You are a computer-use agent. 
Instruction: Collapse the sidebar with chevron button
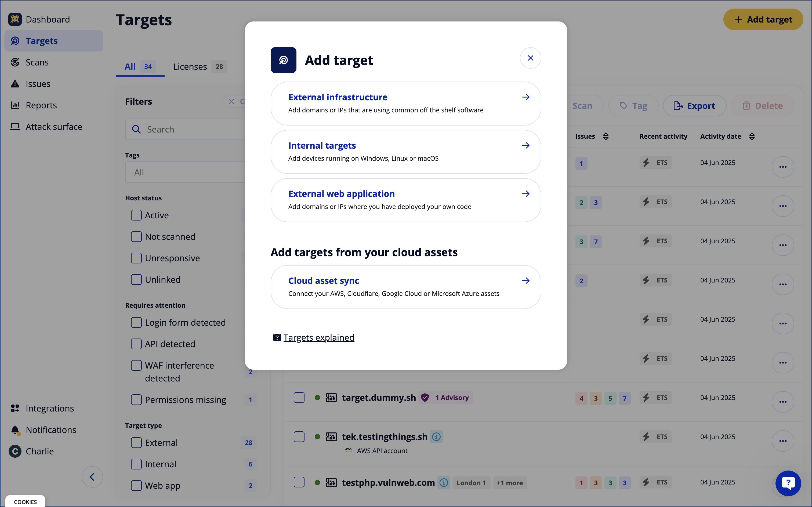click(92, 477)
